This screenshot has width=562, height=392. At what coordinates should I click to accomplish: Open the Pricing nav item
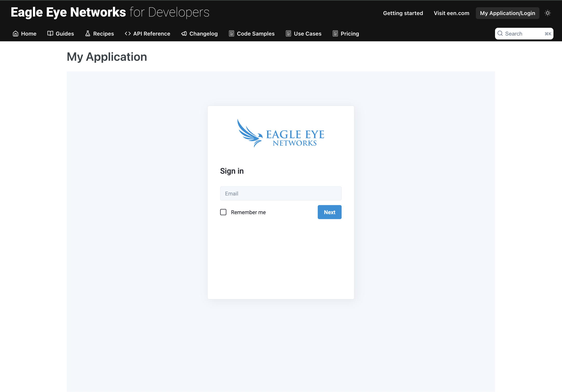(x=346, y=33)
